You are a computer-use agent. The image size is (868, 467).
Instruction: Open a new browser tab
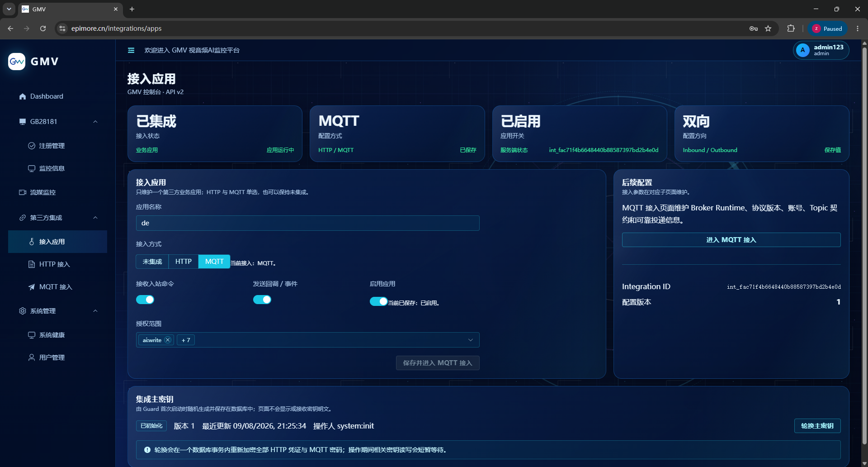tap(132, 9)
